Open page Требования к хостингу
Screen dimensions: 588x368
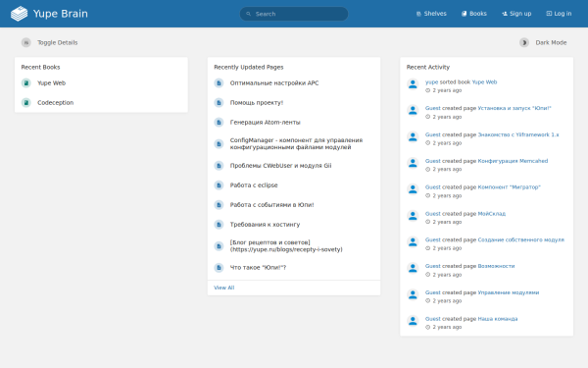point(266,224)
